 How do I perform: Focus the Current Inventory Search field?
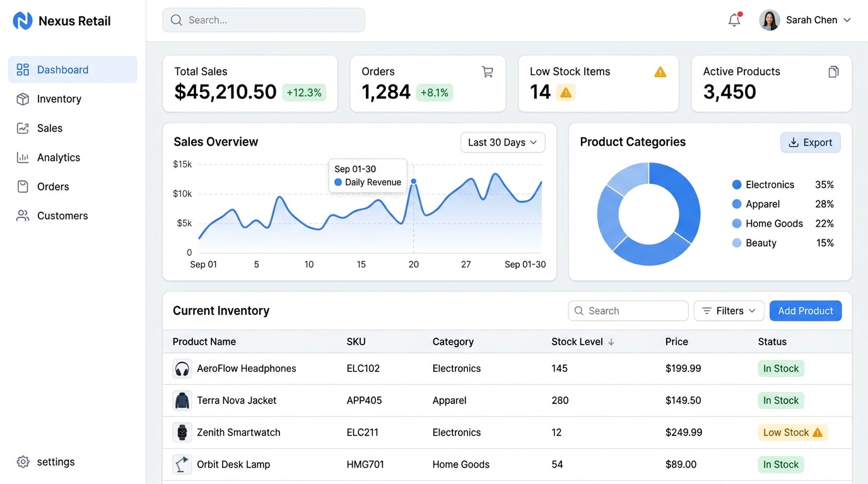[x=628, y=311]
